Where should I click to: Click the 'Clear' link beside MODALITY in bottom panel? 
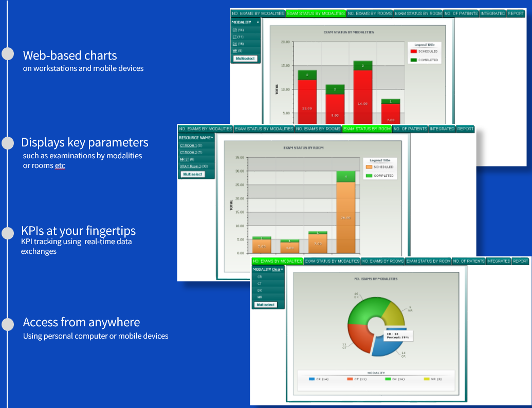click(x=276, y=270)
